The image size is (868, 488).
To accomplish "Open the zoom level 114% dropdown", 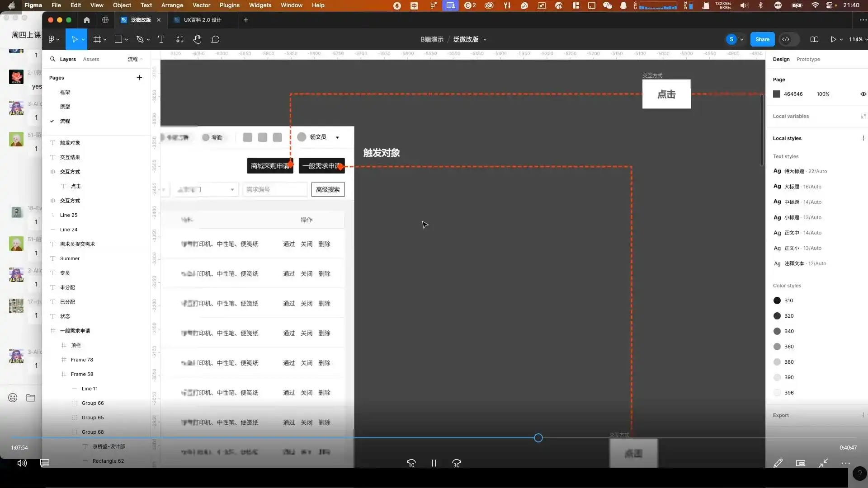I will tap(858, 39).
